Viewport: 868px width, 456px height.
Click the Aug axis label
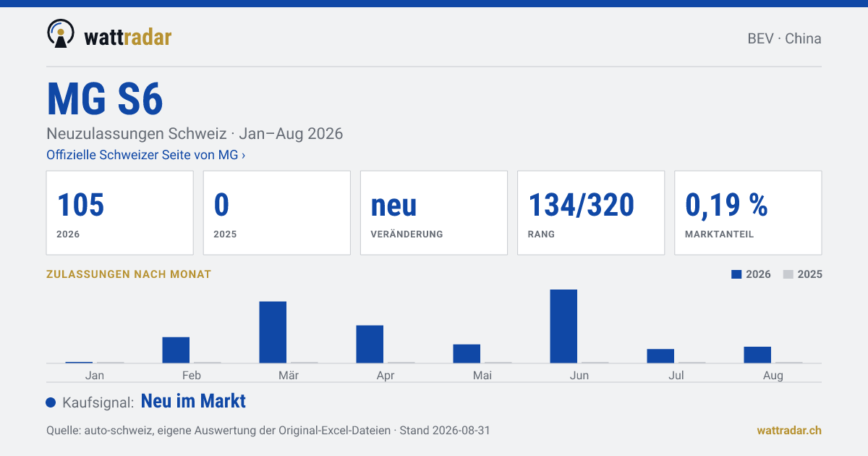point(773,375)
